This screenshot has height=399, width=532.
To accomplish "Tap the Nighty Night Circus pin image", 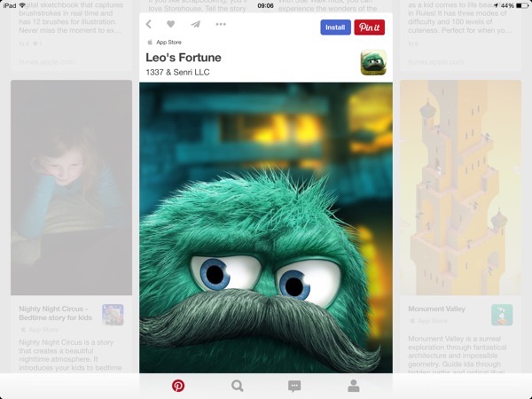I will [x=71, y=188].
